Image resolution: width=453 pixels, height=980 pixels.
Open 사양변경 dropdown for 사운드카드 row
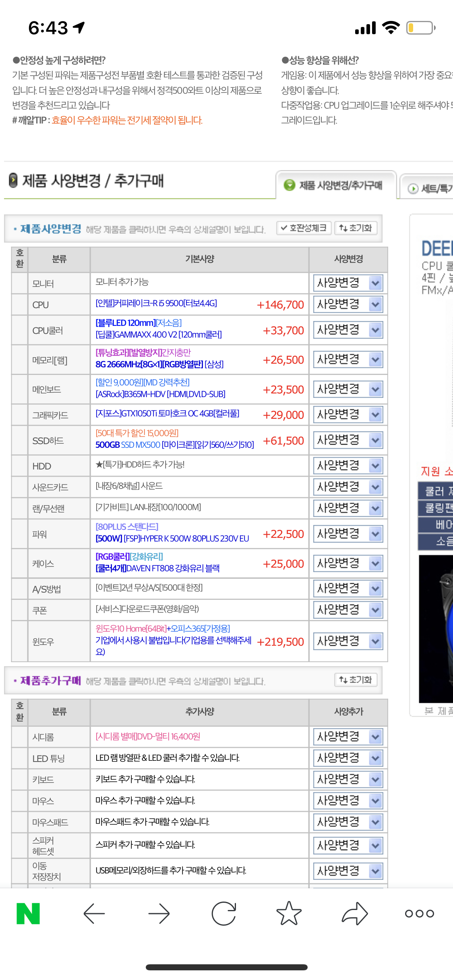348,487
